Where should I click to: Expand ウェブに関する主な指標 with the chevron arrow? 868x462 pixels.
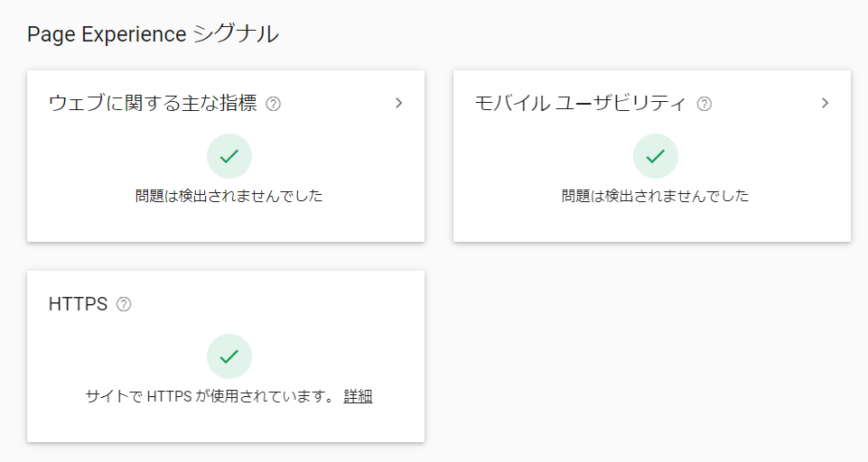coord(399,103)
